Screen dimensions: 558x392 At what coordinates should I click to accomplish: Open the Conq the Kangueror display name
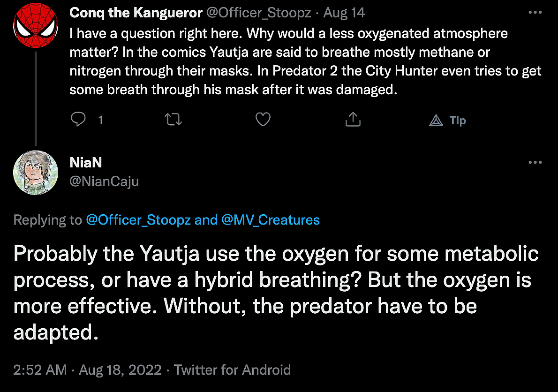pyautogui.click(x=135, y=13)
